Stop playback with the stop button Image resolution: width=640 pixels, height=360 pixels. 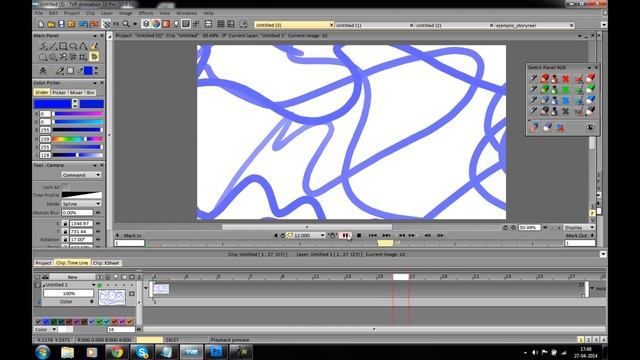point(359,236)
